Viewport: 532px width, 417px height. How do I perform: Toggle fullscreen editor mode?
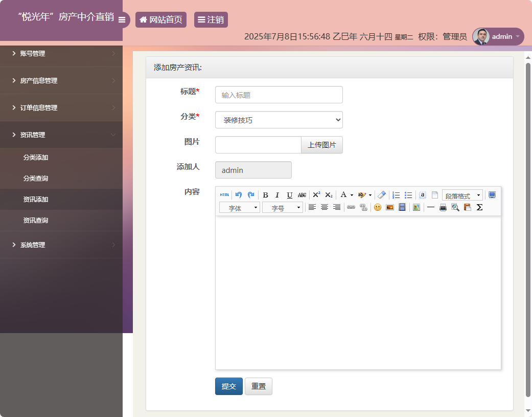[x=492, y=195]
